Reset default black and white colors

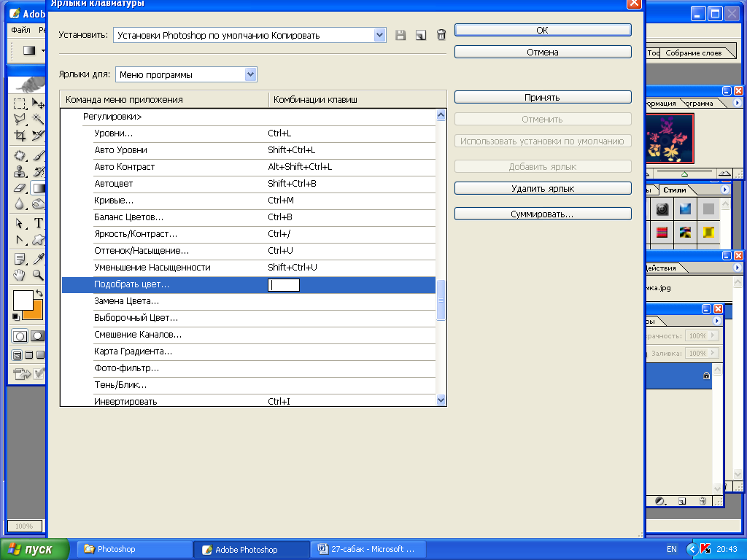coord(16,316)
